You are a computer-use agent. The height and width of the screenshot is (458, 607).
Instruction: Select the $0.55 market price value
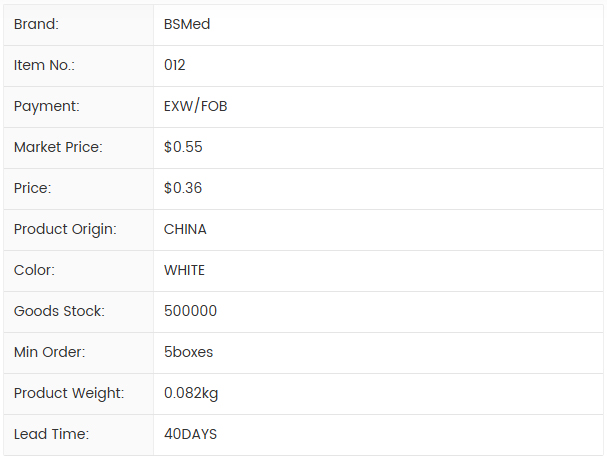[183, 147]
